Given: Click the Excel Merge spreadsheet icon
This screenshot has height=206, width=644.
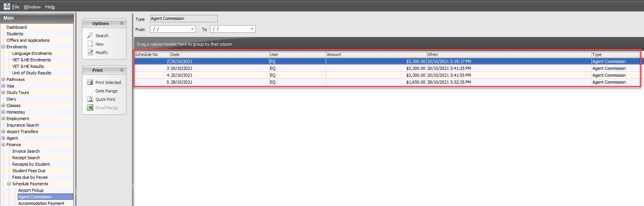Looking at the screenshot, I should [x=90, y=107].
